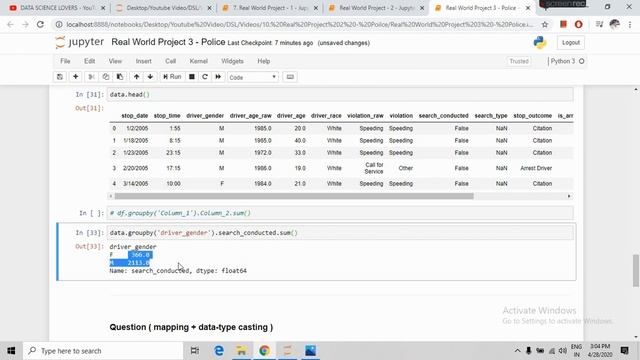Click the search_conducted column header

pos(444,116)
